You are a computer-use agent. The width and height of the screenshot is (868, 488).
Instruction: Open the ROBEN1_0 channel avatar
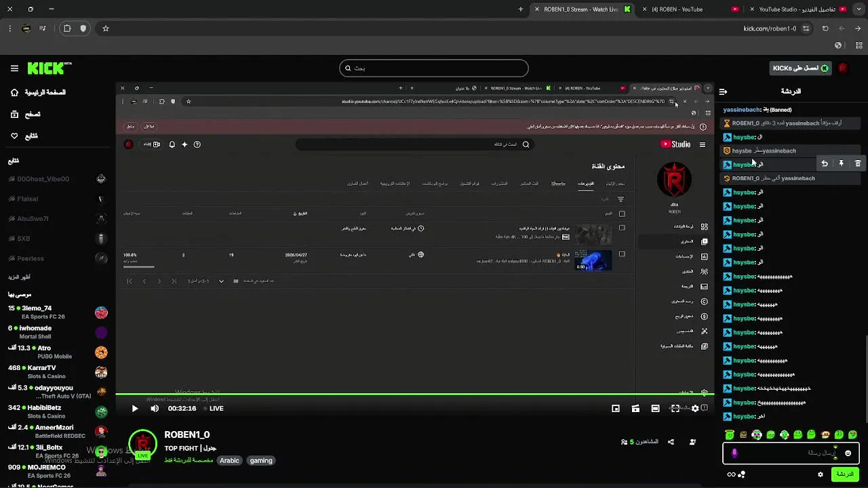(x=142, y=444)
